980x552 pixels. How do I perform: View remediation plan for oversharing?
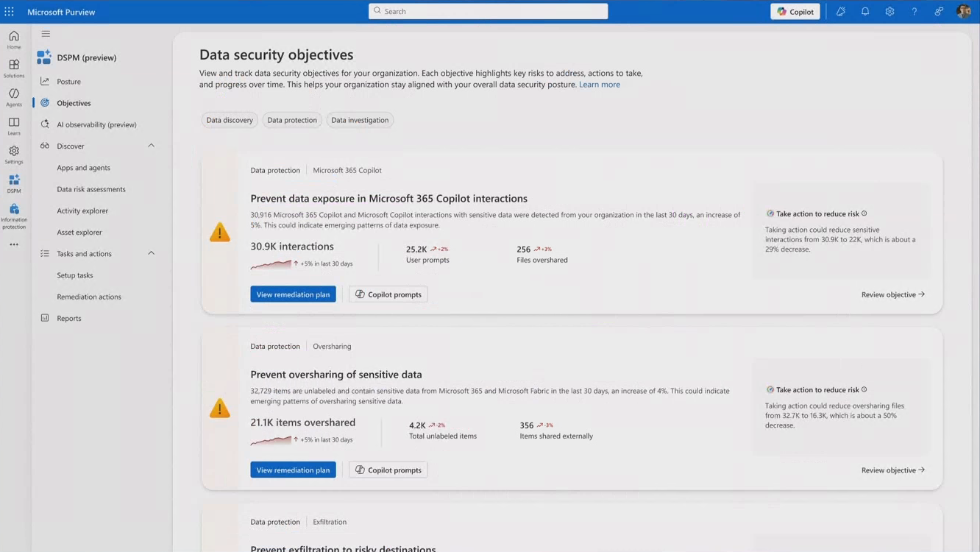pos(293,470)
